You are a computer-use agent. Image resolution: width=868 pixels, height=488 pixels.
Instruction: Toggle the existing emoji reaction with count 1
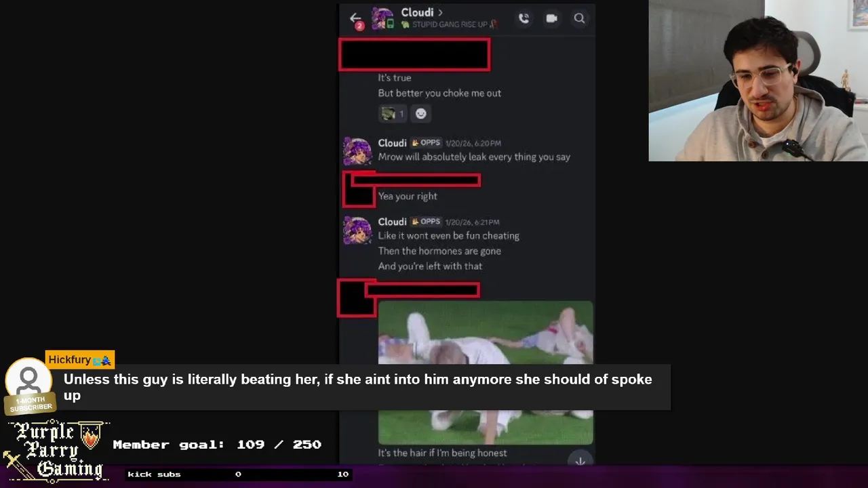393,114
